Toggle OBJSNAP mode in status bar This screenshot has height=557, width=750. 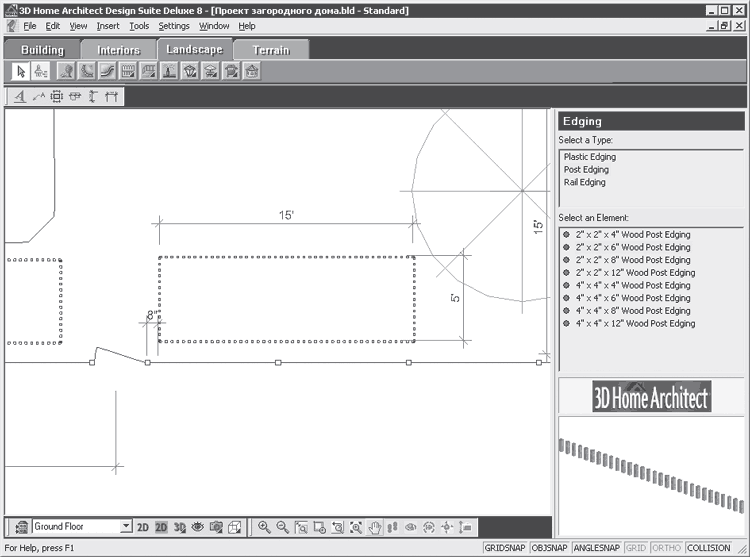tap(549, 548)
